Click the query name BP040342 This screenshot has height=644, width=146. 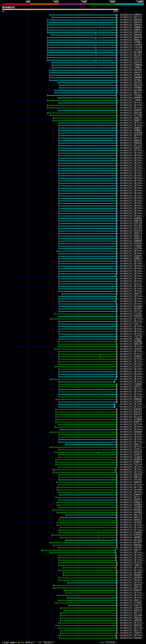(x=8, y=8)
